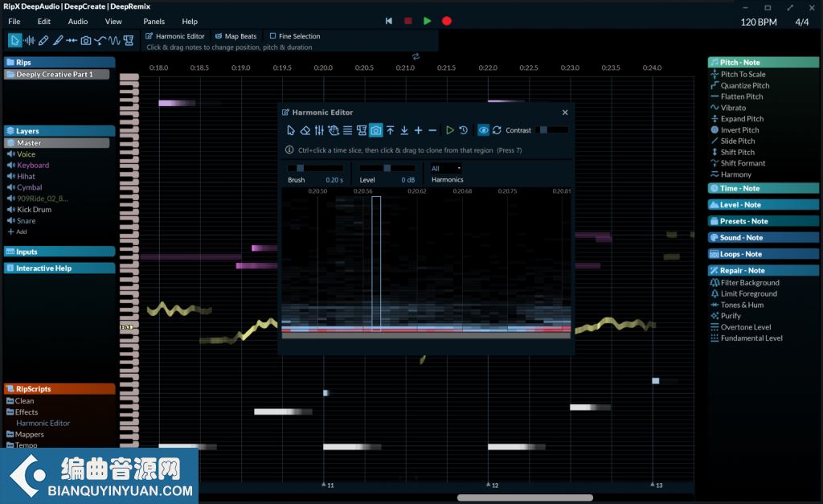Click the pointer tool in Harmonic Editor window
Image resolution: width=823 pixels, height=504 pixels.
tap(291, 130)
